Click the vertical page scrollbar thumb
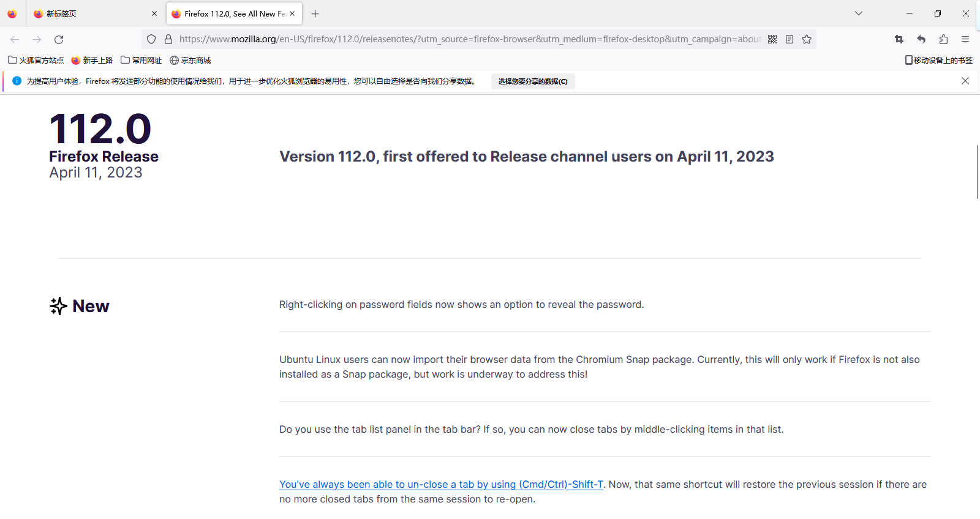This screenshot has width=980, height=519. point(977,171)
